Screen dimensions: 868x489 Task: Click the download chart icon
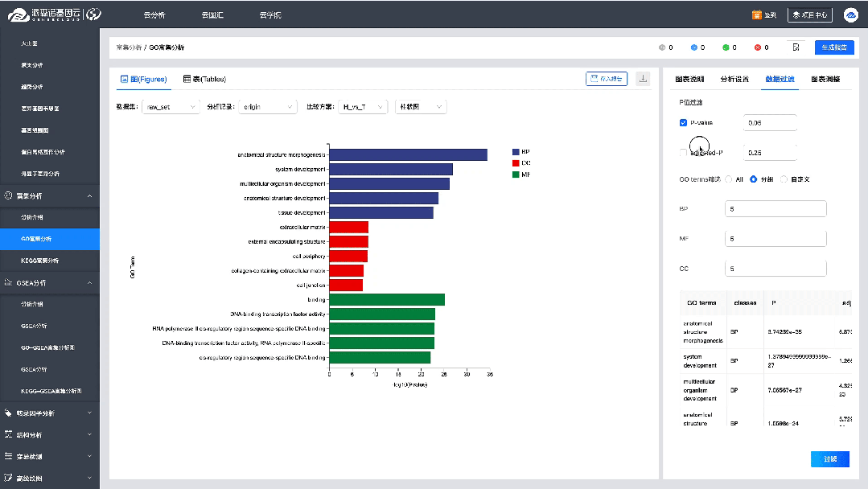click(x=643, y=79)
